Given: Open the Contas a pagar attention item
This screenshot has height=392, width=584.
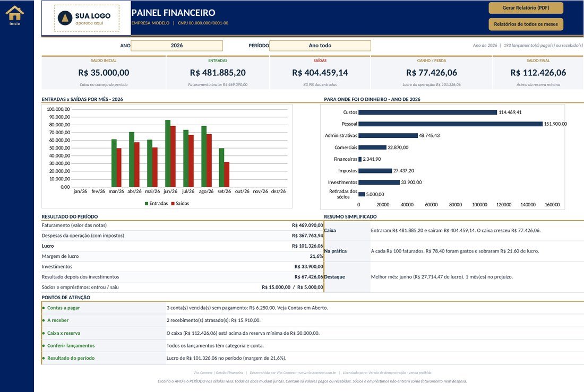Looking at the screenshot, I should 63,308.
